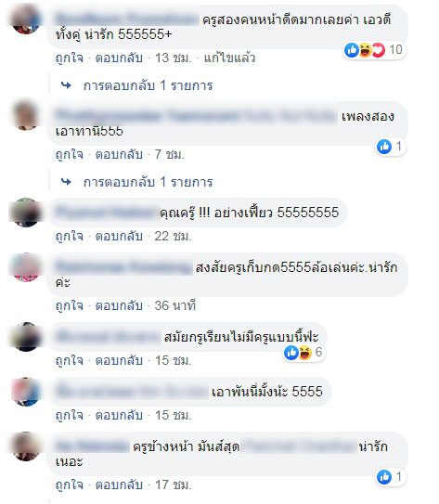This screenshot has width=439, height=504.
Task: Expand the 1 reply under the first comment
Action: click(x=148, y=85)
